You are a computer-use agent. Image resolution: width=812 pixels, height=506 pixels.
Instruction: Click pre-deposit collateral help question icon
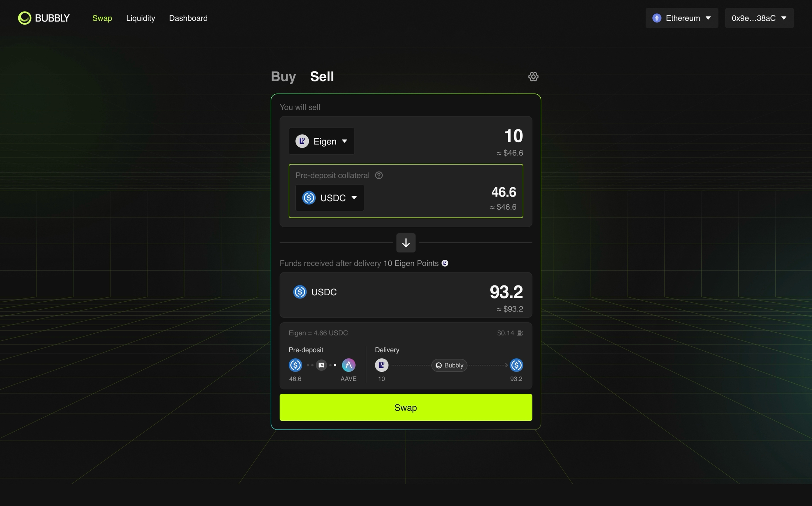379,175
